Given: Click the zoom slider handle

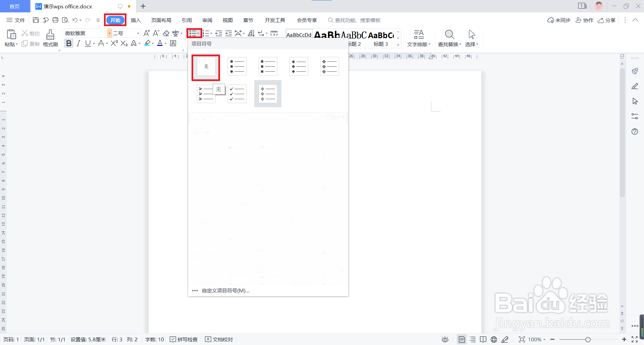Looking at the screenshot, I should [x=588, y=339].
